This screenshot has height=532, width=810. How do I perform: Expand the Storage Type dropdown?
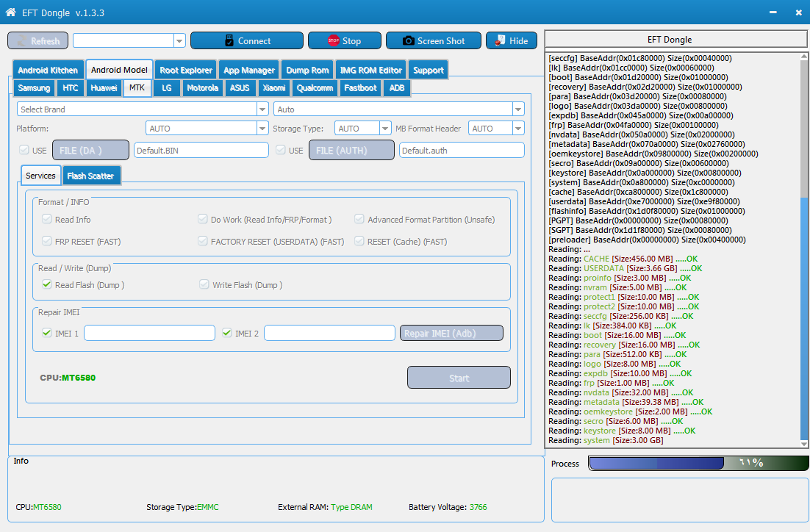tap(385, 128)
